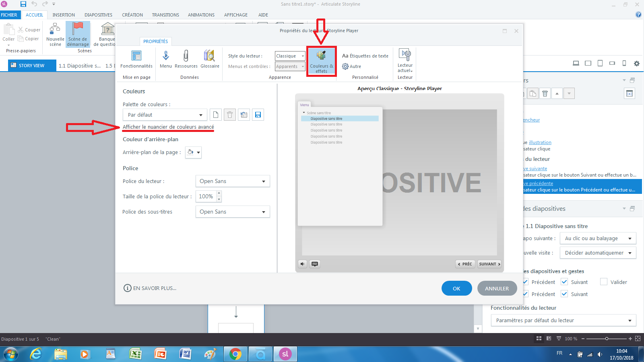This screenshot has width=644, height=362.
Task: Click the OK button
Action: pyautogui.click(x=456, y=288)
